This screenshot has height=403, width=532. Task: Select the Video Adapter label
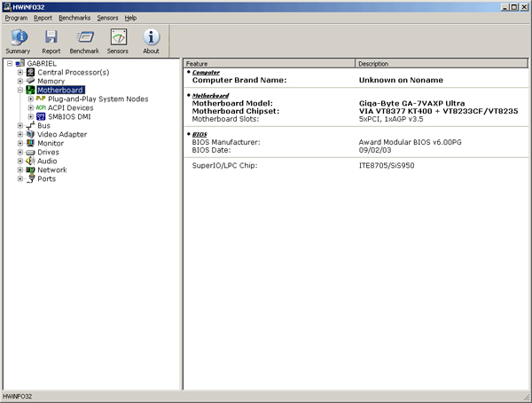click(x=62, y=134)
